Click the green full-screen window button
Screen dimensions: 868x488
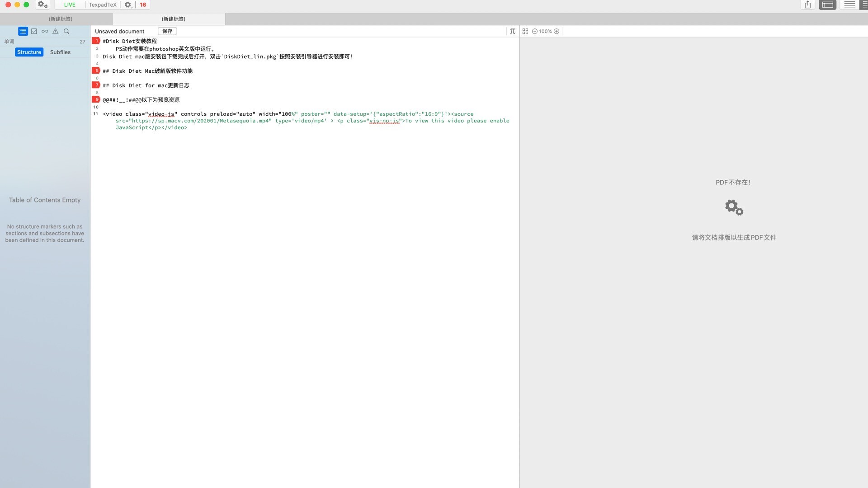point(26,5)
